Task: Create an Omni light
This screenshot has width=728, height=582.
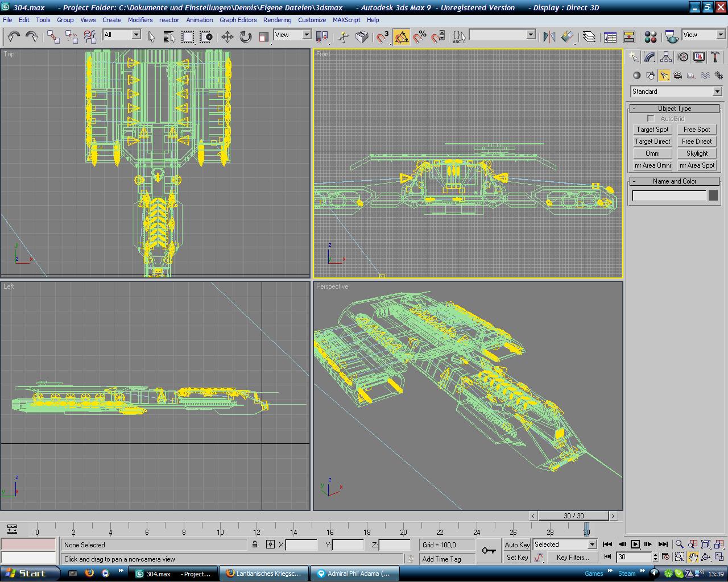Action: pos(652,153)
